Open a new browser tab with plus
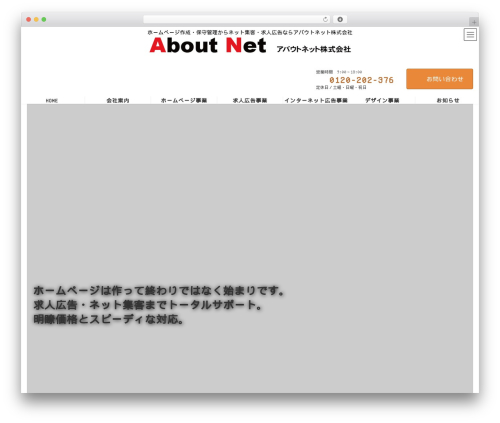 point(474,22)
